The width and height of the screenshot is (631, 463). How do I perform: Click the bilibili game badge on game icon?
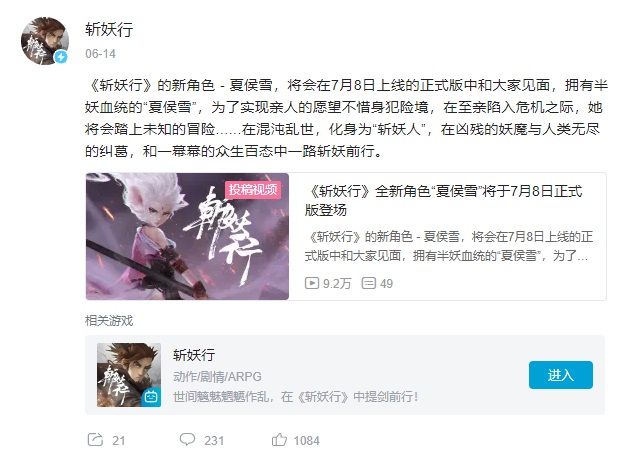(151, 397)
